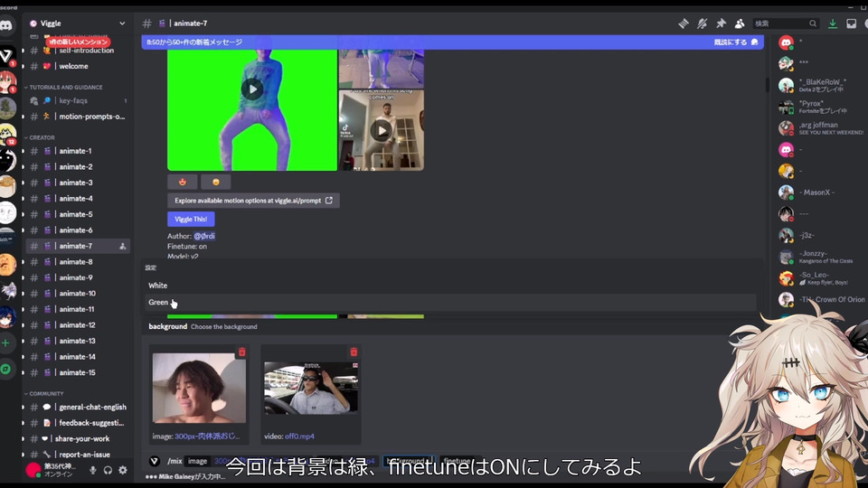Image resolution: width=868 pixels, height=488 pixels.
Task: Switch to animate-12 channel
Action: pyautogui.click(x=78, y=325)
